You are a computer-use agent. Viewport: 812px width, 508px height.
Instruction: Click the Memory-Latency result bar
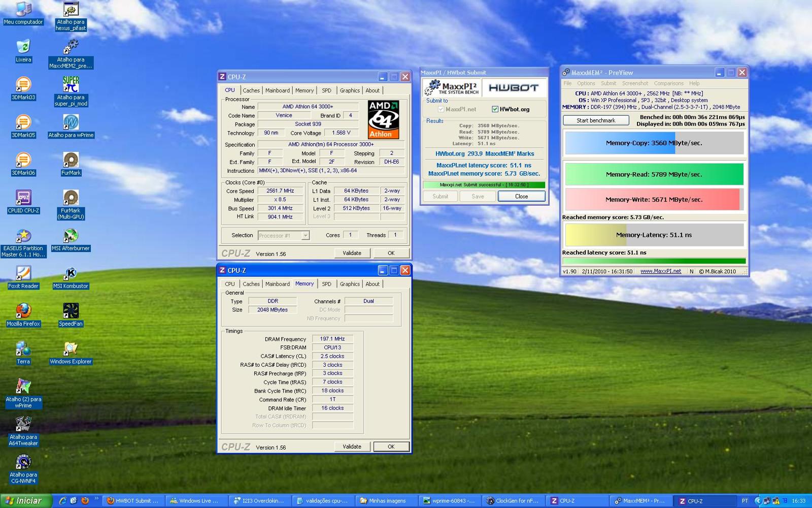pyautogui.click(x=654, y=235)
